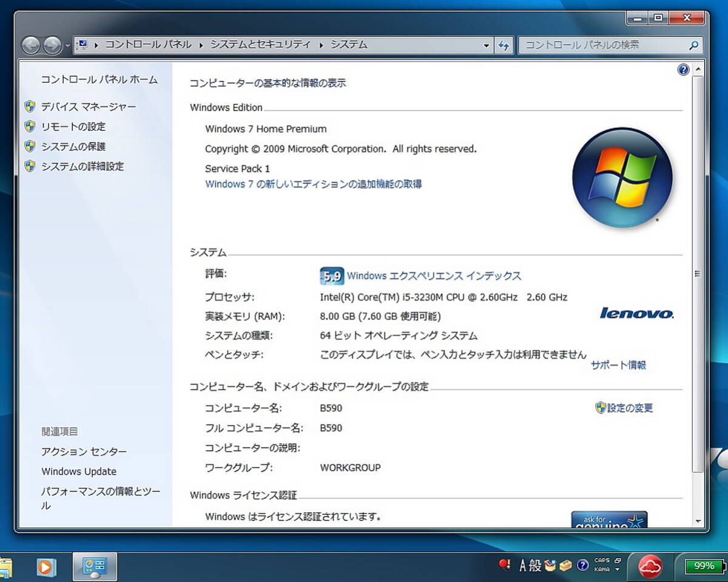The image size is (728, 582).
Task: Select システム in the breadcrumb path
Action: [x=349, y=45]
